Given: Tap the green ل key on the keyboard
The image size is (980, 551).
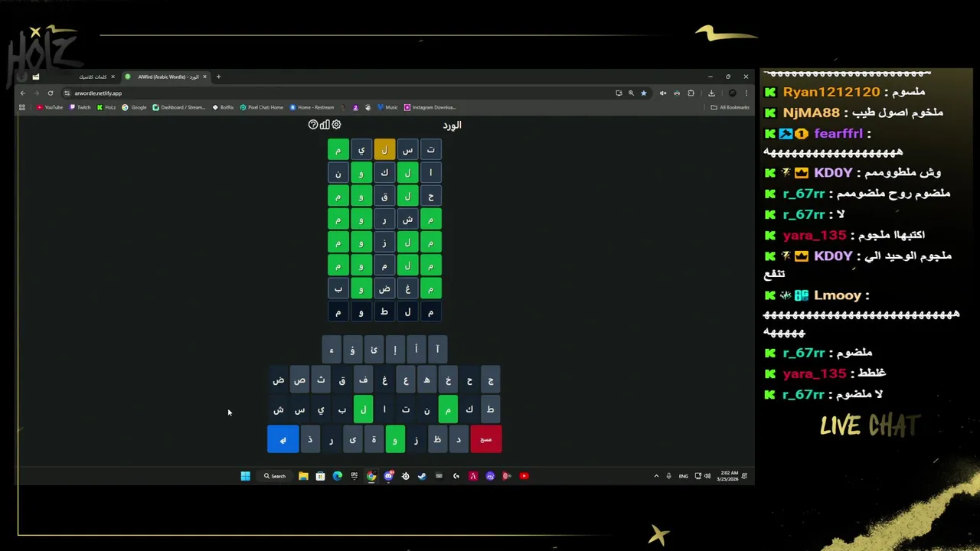Looking at the screenshot, I should (x=363, y=409).
